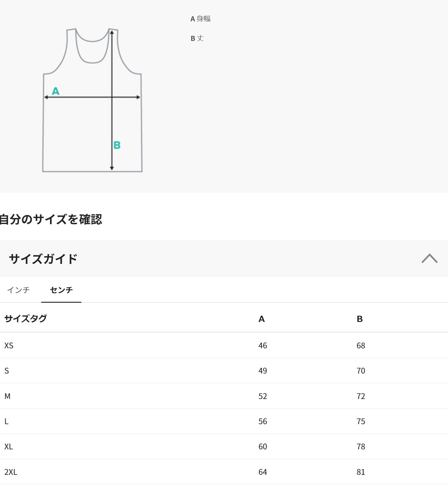448x489 pixels.
Task: Click the 2XL size row label
Action: point(11,472)
